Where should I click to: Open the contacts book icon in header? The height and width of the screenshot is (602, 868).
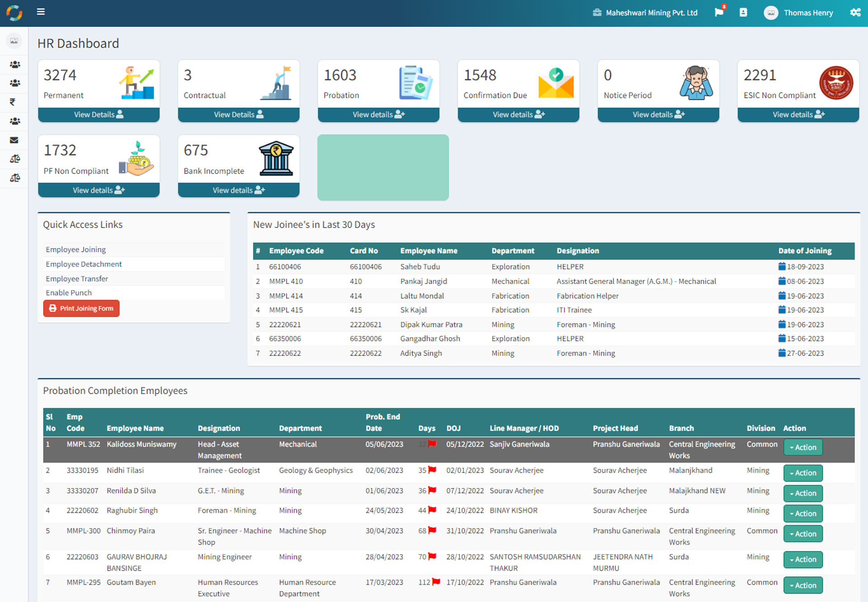[743, 12]
